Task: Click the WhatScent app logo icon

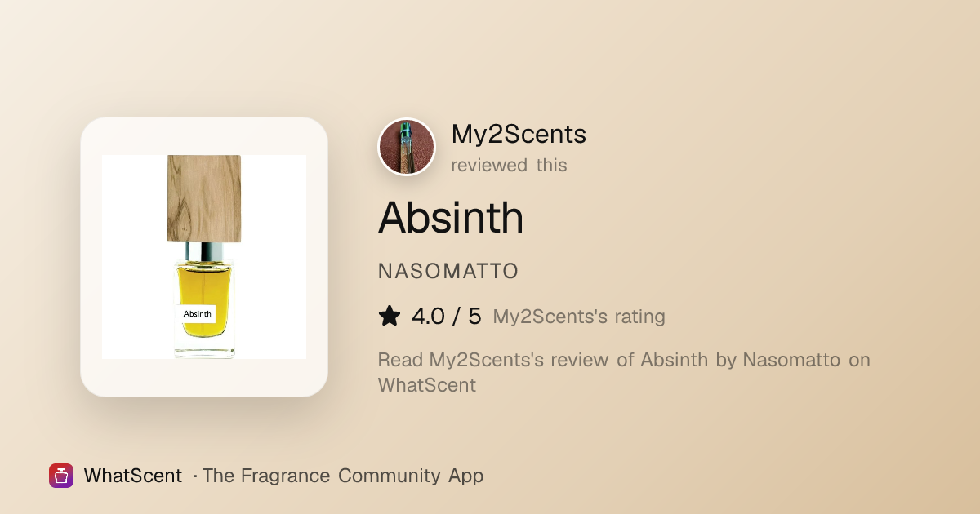Action: [x=61, y=476]
